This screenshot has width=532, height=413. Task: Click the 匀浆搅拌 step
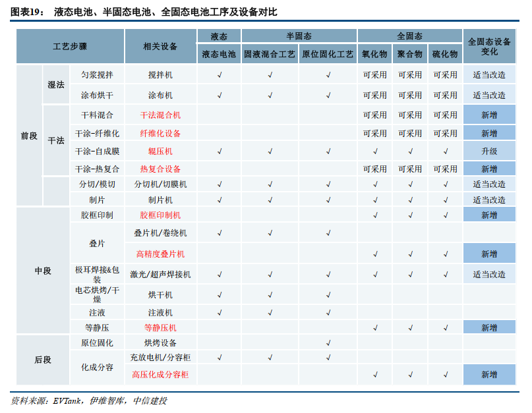click(97, 74)
